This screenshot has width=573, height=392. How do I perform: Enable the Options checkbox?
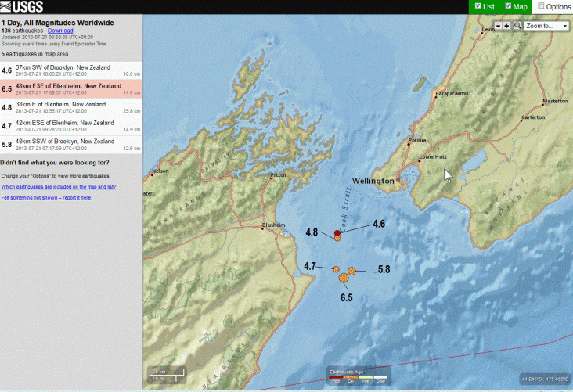(x=540, y=6)
